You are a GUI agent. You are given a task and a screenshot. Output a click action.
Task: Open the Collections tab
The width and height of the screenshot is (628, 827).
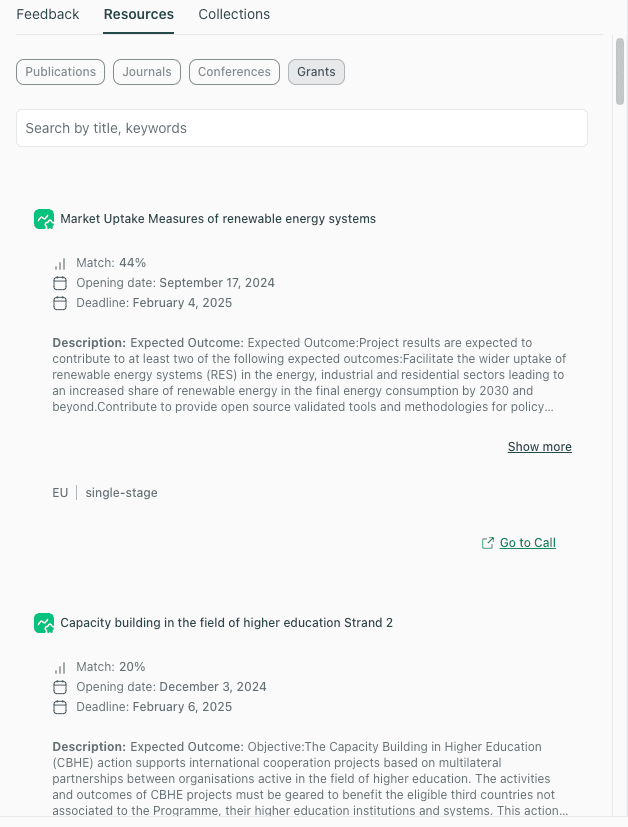pos(234,14)
